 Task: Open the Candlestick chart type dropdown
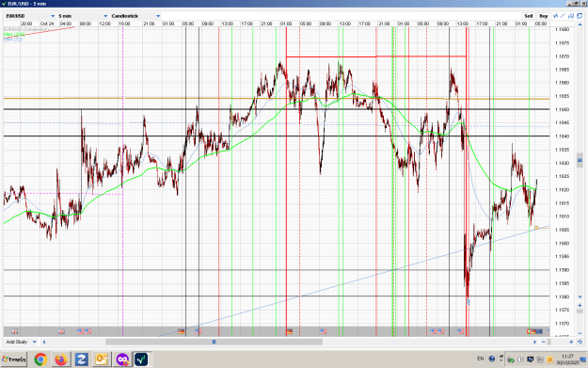pyautogui.click(x=135, y=16)
